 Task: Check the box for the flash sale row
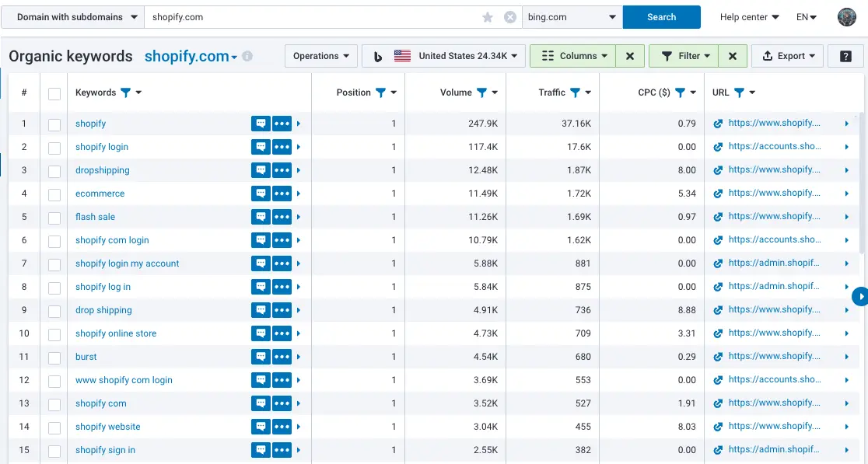click(54, 218)
